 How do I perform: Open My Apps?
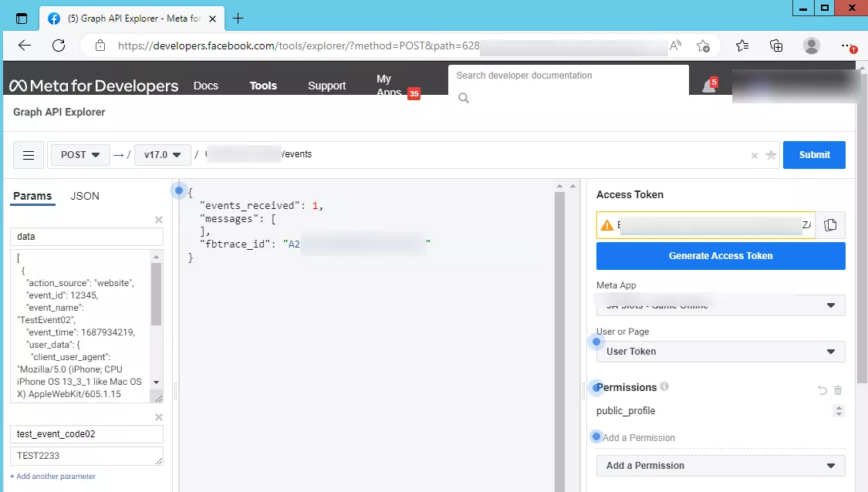(389, 86)
